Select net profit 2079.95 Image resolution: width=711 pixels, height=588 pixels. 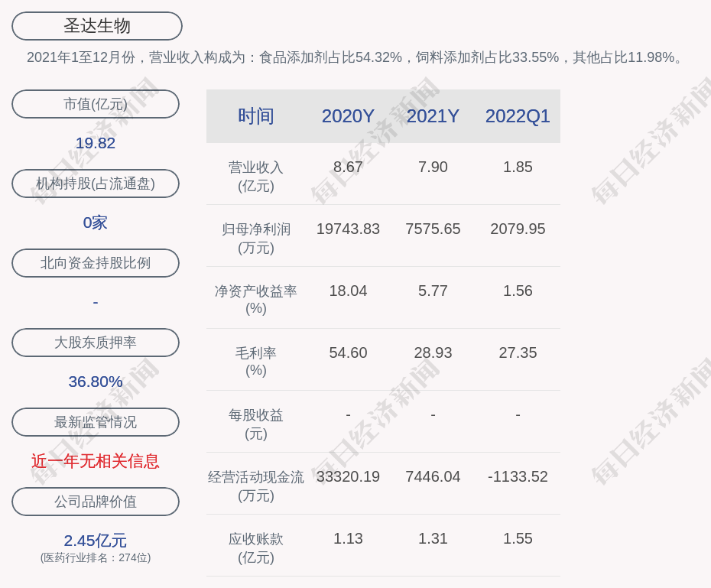pyautogui.click(x=518, y=229)
